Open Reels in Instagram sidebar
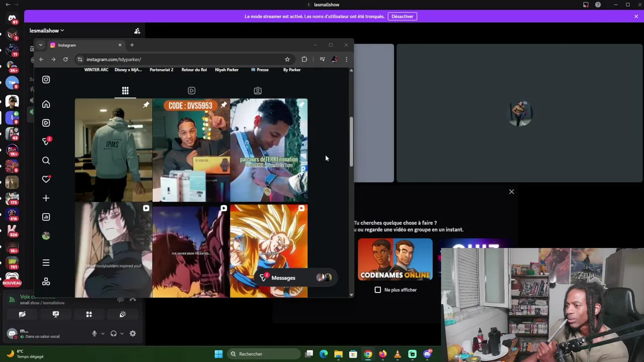 click(46, 123)
